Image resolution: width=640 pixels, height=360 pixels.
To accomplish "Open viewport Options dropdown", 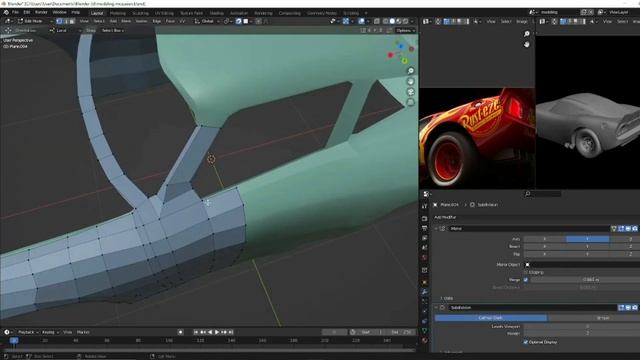I will point(405,31).
